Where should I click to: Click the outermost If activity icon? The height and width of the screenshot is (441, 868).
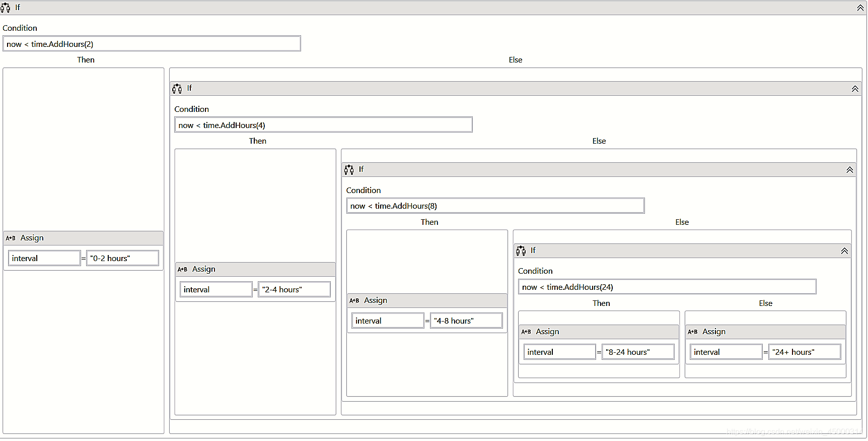pos(6,8)
